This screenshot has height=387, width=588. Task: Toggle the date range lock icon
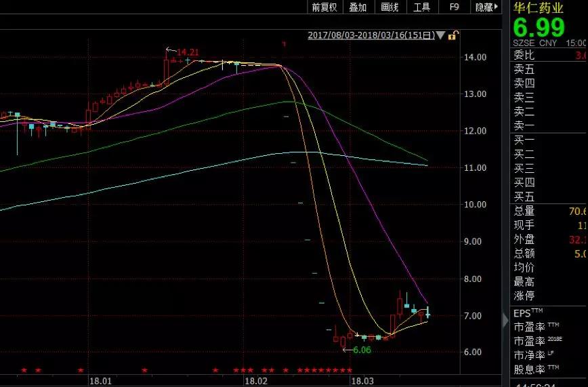[x=452, y=35]
